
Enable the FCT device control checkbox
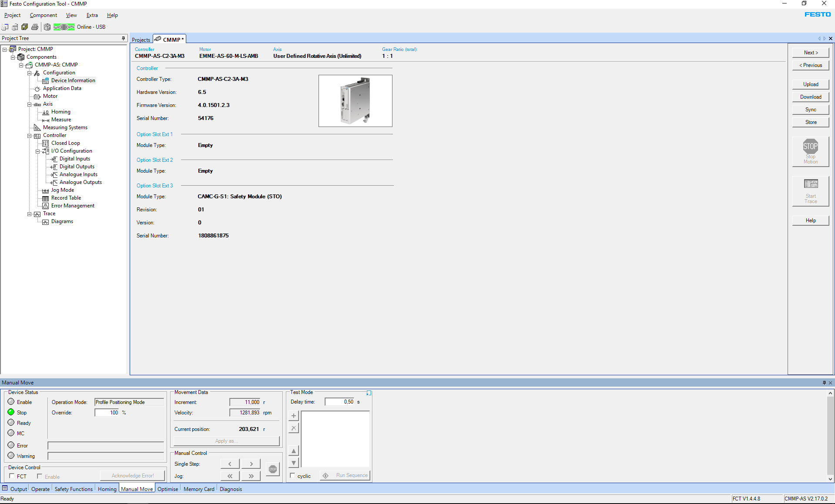click(x=12, y=476)
